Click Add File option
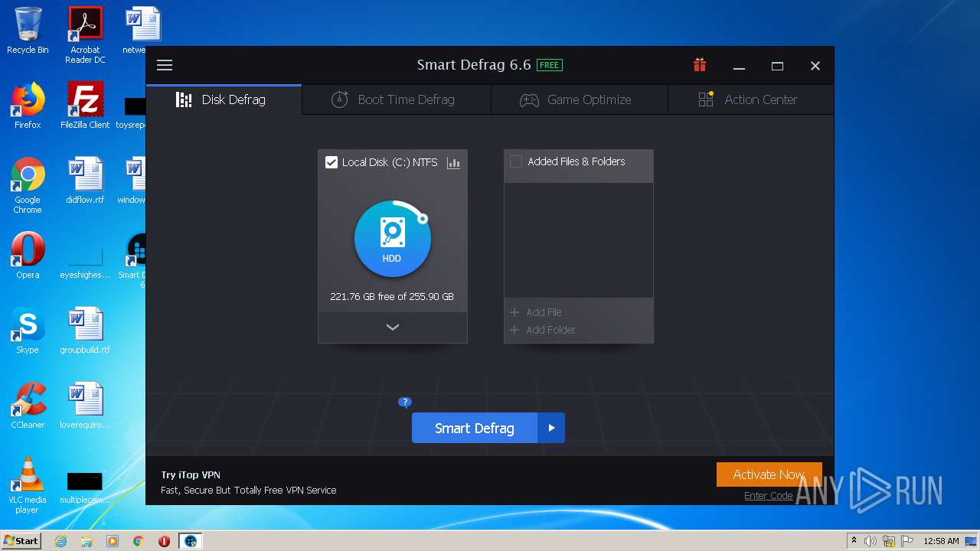Screen dimensions: 980x551 click(x=536, y=312)
